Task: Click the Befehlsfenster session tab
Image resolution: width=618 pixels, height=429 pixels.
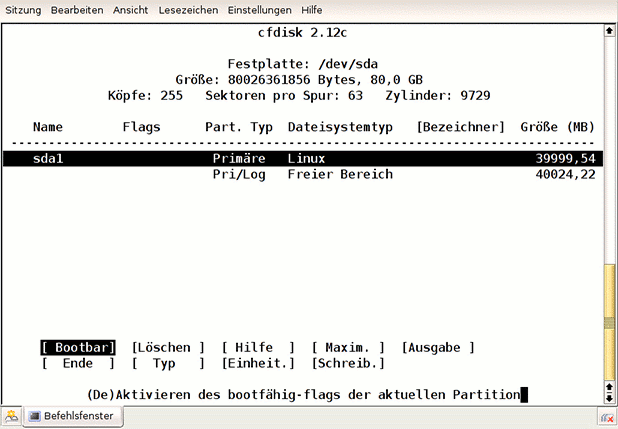Action: coord(73,416)
